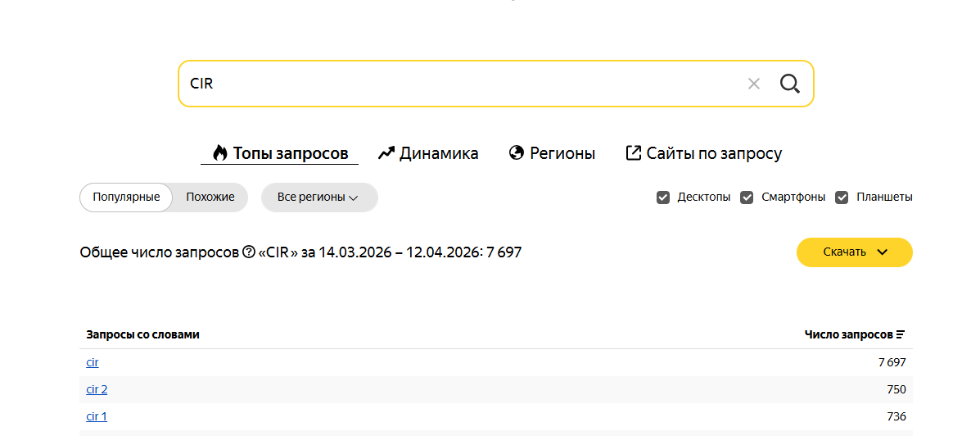
Task: Open the Все регионы dropdown
Action: tap(319, 198)
